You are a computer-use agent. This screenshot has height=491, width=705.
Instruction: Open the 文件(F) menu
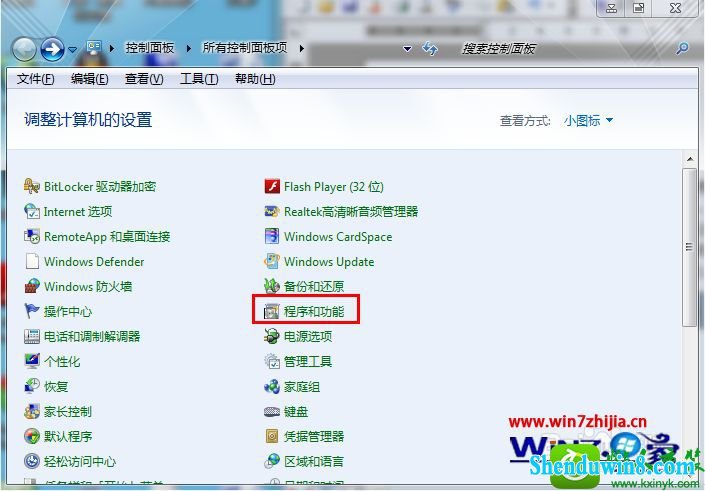tap(36, 79)
